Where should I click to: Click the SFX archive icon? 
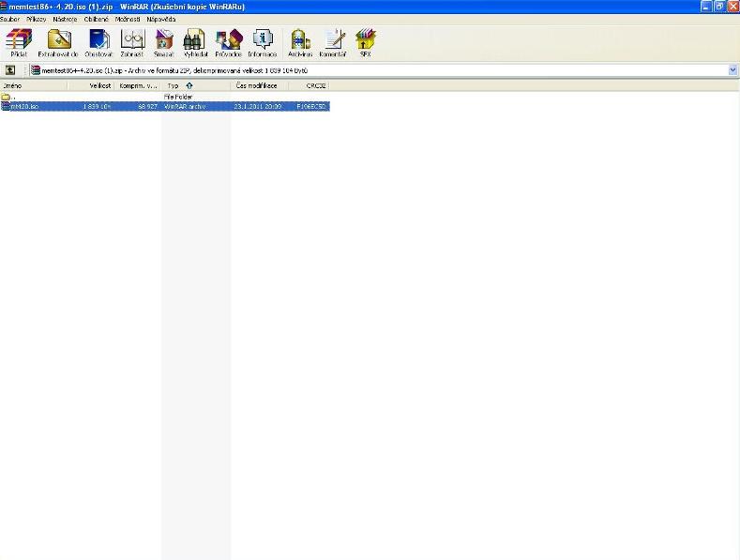tap(365, 39)
